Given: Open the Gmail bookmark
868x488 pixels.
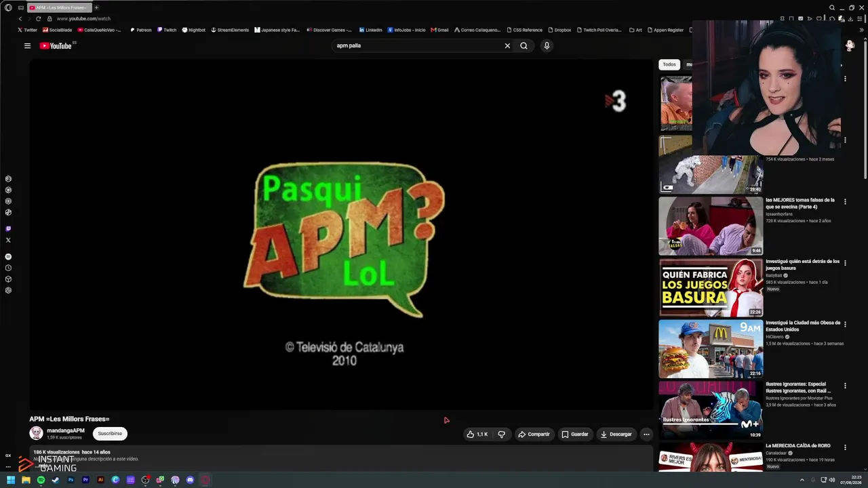Looking at the screenshot, I should (440, 30).
